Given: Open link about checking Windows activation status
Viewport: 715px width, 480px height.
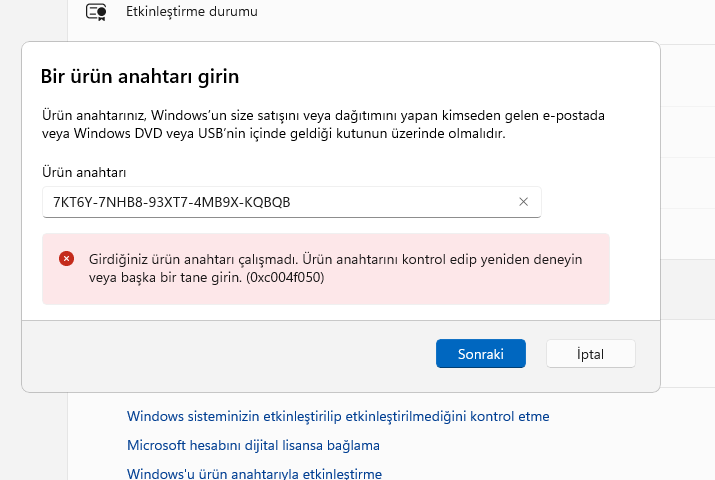Looking at the screenshot, I should click(338, 416).
